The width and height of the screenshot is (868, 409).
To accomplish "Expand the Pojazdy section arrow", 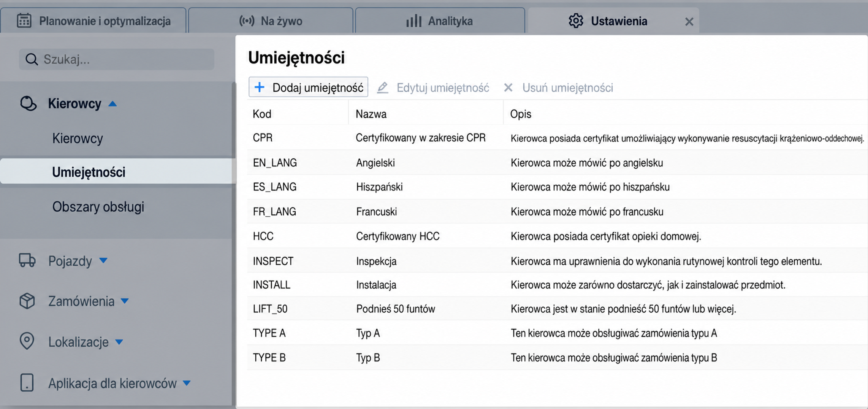I will point(103,260).
